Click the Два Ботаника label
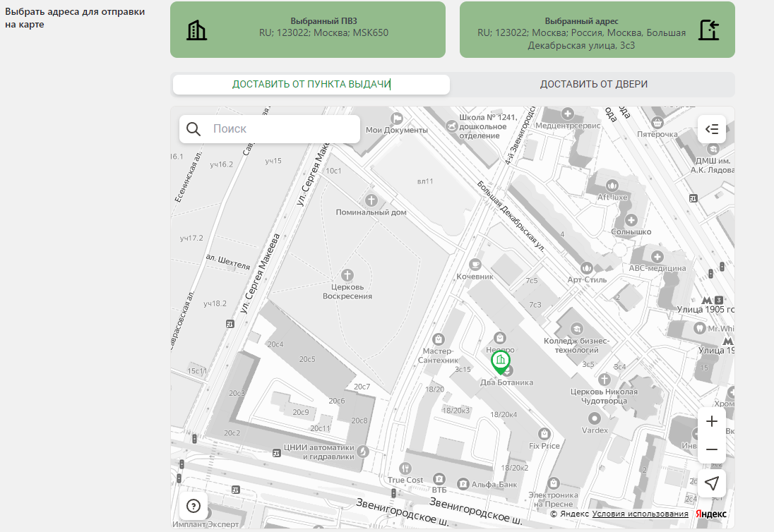The image size is (774, 532). coord(506,382)
